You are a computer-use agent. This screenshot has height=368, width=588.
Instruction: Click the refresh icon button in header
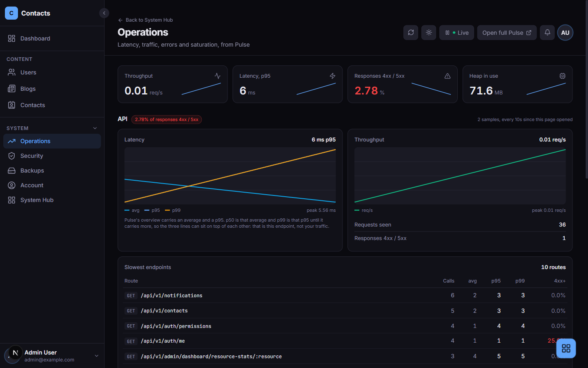(411, 33)
